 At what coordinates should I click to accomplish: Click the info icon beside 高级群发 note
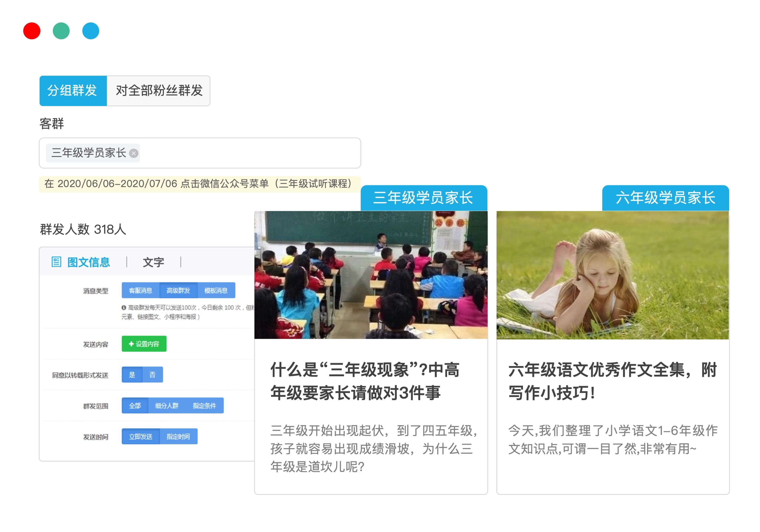click(124, 307)
